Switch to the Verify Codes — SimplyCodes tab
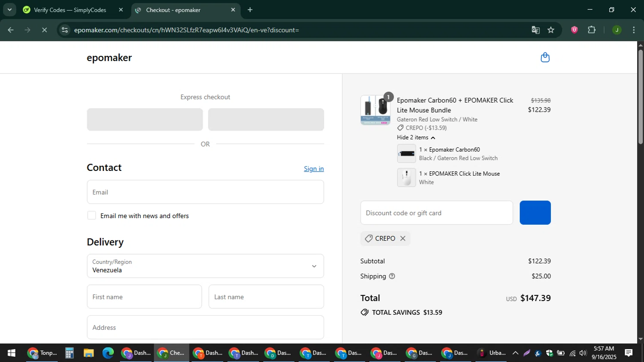The height and width of the screenshot is (362, 644). [x=70, y=10]
